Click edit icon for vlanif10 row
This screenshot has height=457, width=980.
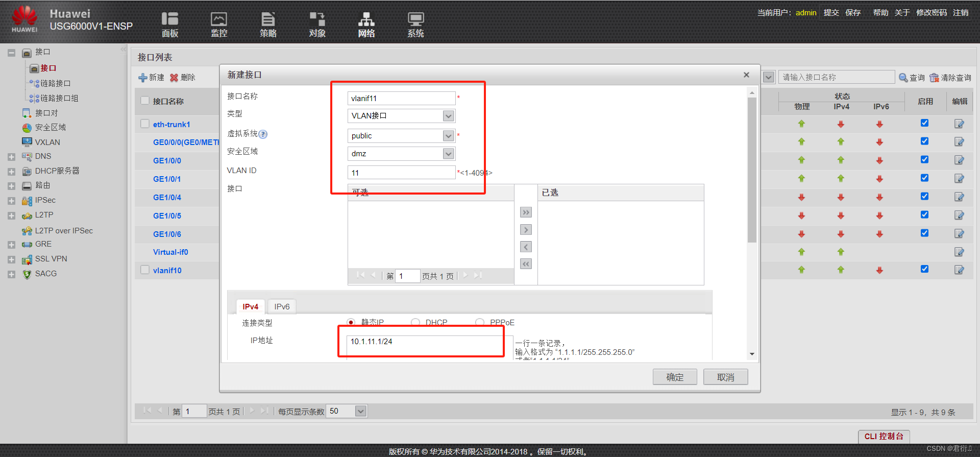coord(959,270)
